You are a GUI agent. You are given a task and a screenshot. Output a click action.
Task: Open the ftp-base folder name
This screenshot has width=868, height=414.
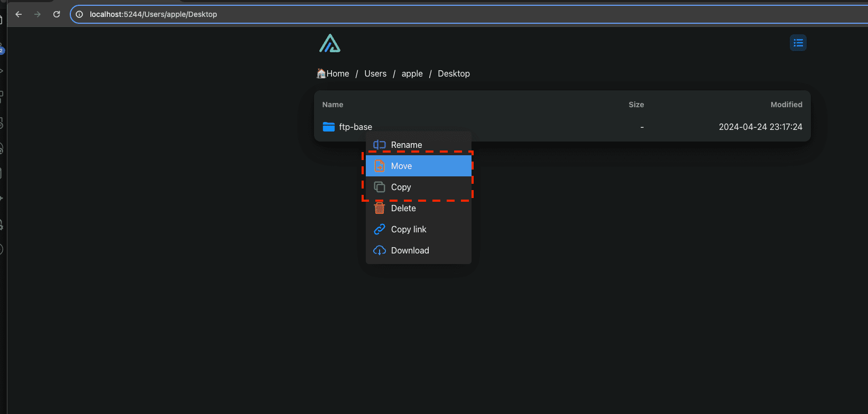point(356,127)
